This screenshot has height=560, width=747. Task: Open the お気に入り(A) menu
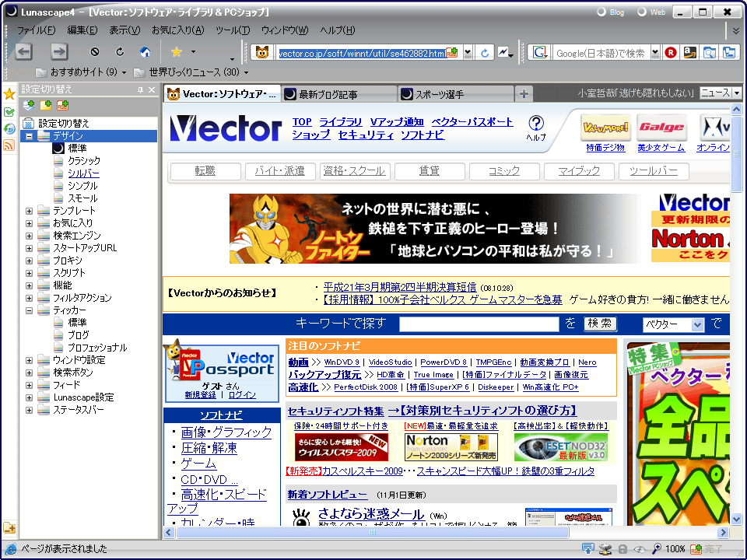[x=177, y=30]
